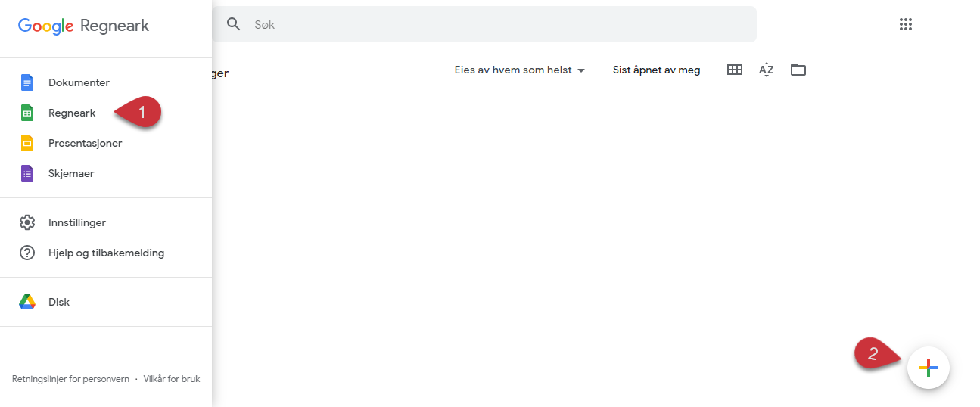Click the yellow Presentasjoner icon
This screenshot has height=407, width=980.
[x=27, y=143]
